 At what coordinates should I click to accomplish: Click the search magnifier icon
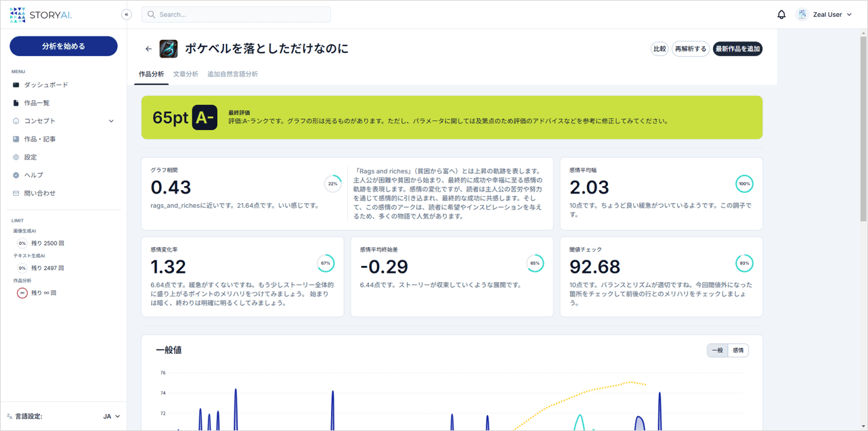click(152, 14)
